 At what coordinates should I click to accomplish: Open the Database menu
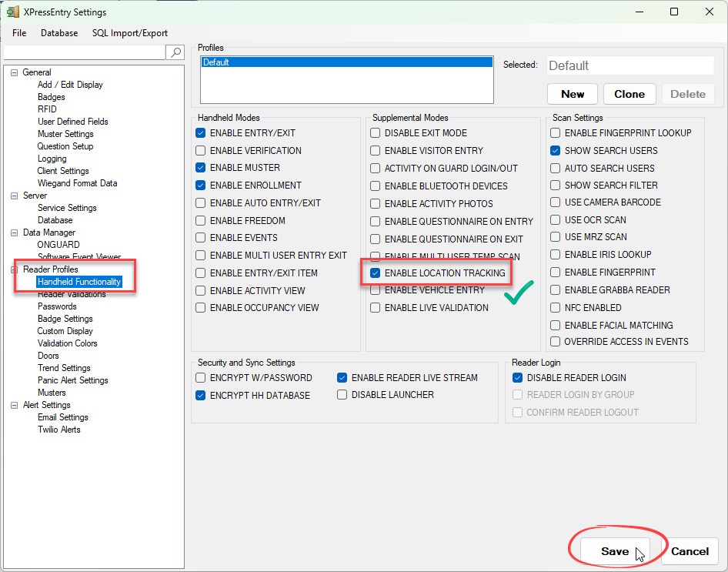pyautogui.click(x=59, y=33)
